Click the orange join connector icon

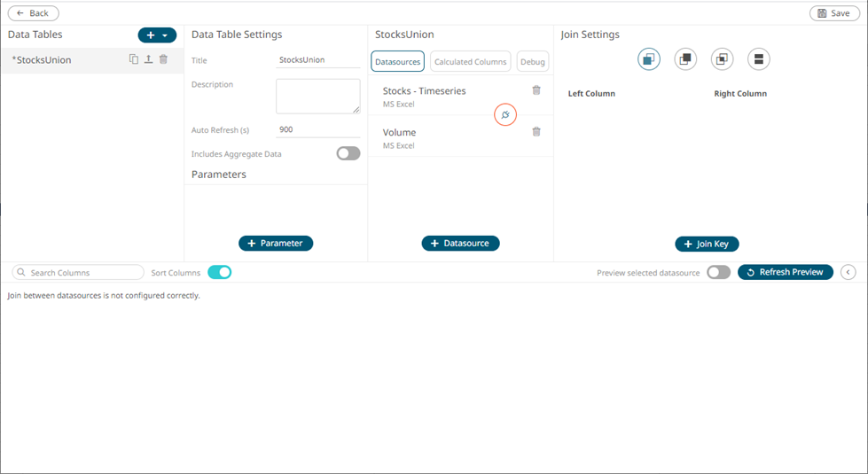[505, 115]
